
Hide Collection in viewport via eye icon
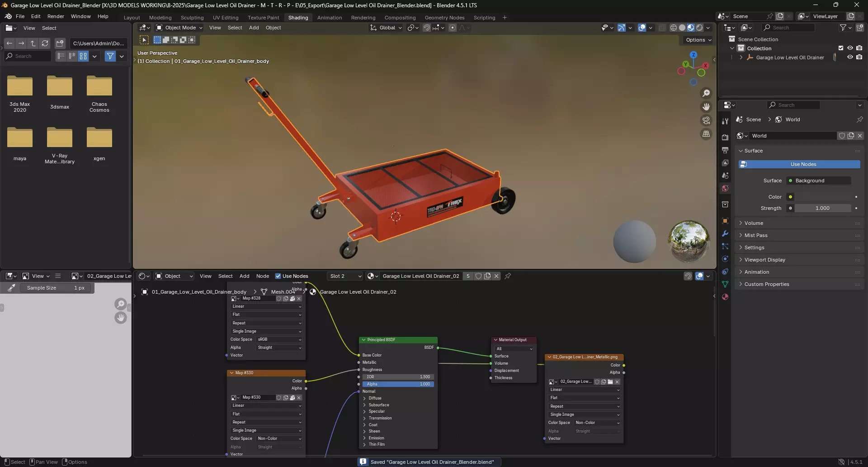click(850, 48)
